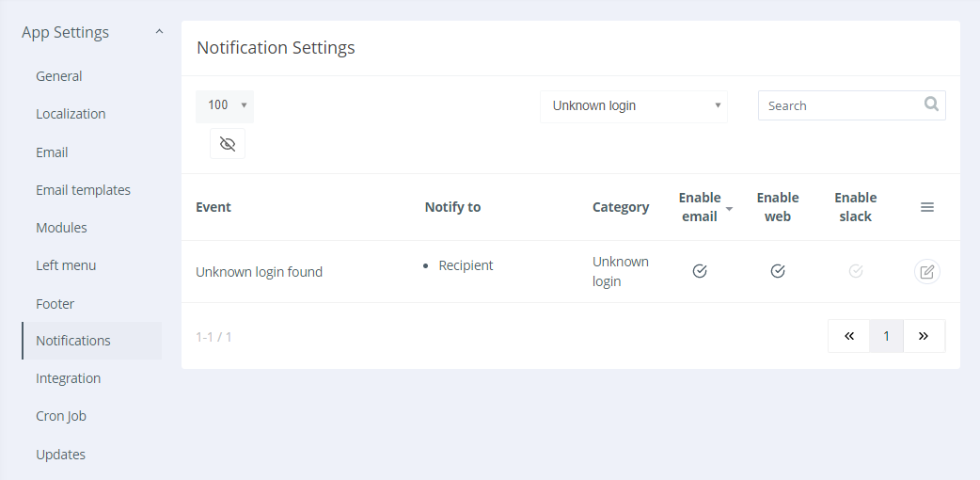Go to the previous page arrows

point(849,336)
